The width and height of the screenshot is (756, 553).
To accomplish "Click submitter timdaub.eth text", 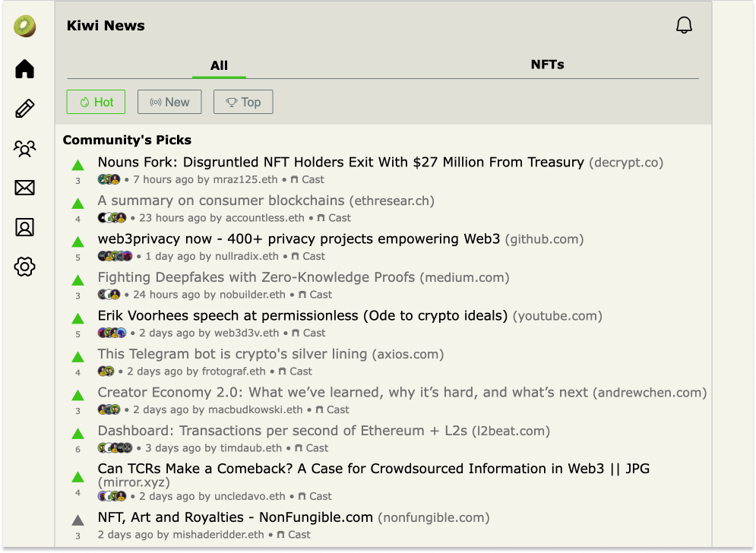I will (x=251, y=448).
